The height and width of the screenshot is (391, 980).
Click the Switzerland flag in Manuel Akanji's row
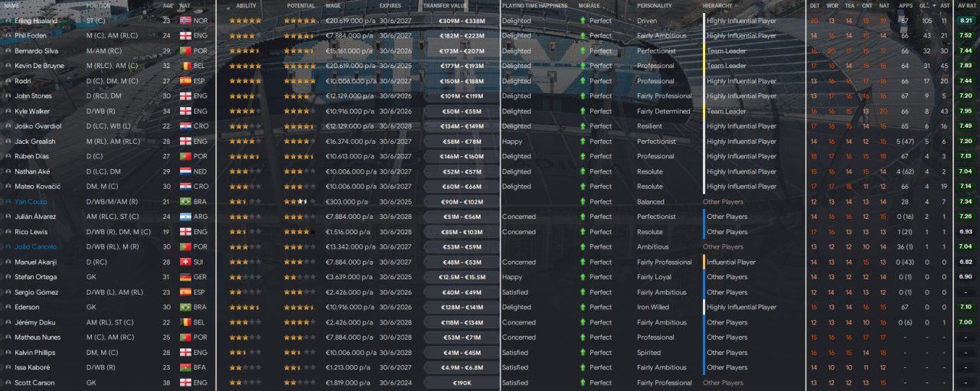185,262
